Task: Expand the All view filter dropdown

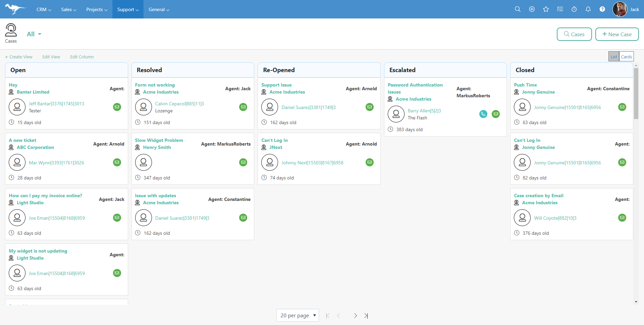Action: point(34,34)
